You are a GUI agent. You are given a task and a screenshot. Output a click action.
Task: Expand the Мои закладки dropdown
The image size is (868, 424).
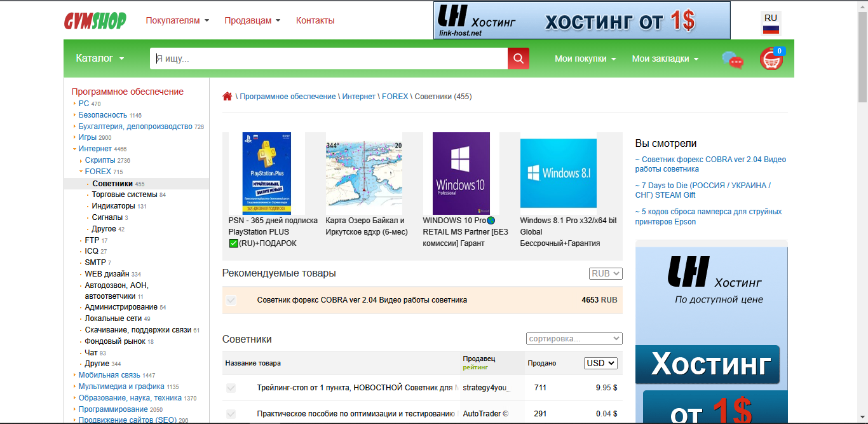point(665,58)
